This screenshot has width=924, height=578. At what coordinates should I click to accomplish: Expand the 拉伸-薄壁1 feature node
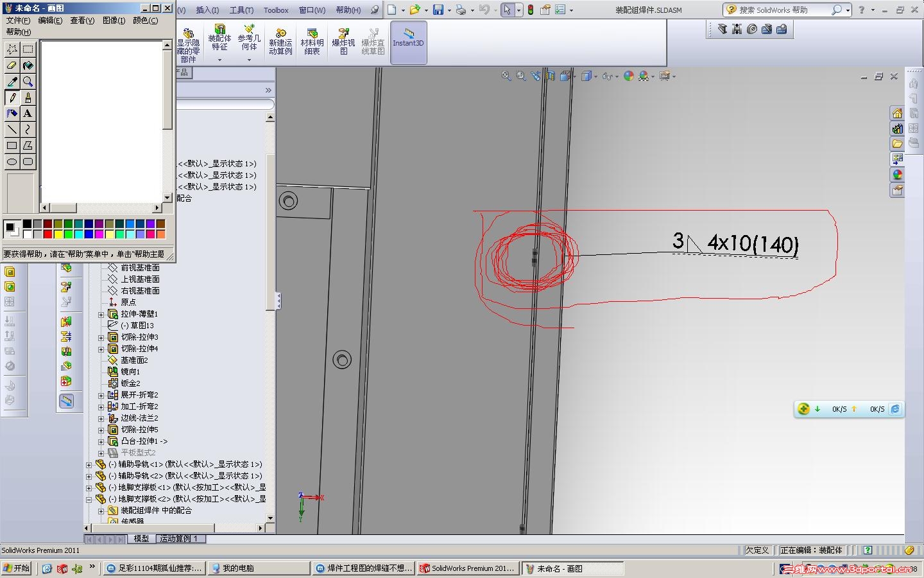coord(101,314)
